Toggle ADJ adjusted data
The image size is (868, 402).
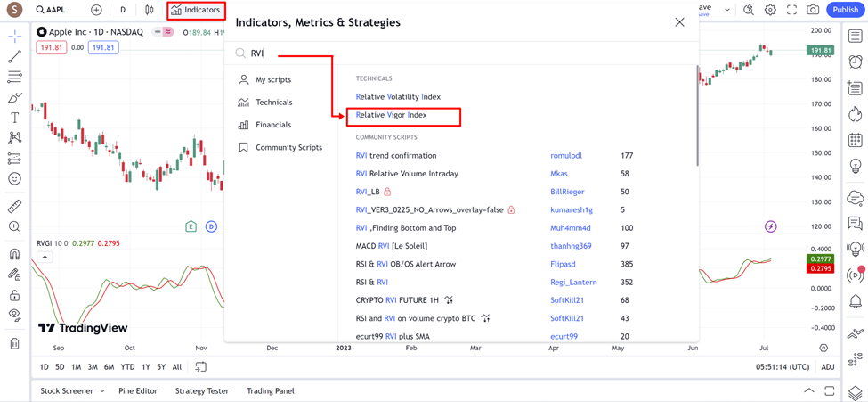click(828, 367)
